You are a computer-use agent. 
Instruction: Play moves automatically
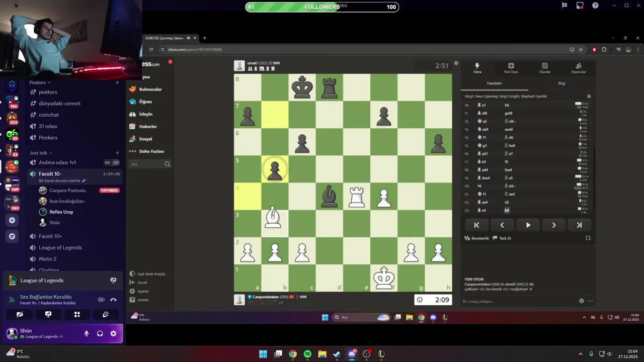(x=528, y=225)
